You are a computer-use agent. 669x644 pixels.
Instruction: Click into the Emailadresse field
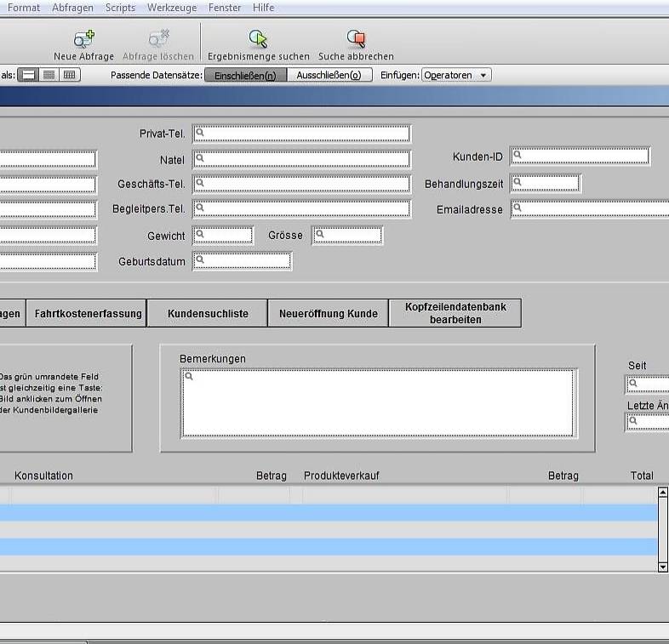coord(590,209)
